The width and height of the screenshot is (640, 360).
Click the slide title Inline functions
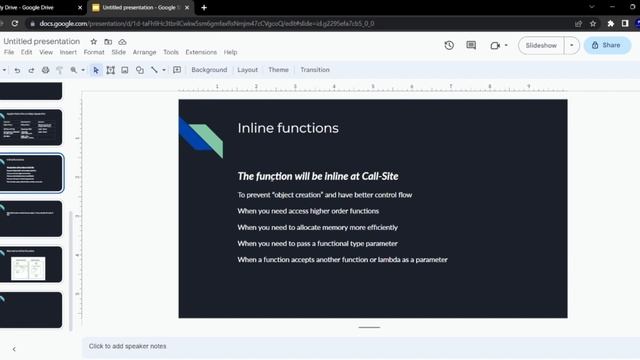pos(288,128)
